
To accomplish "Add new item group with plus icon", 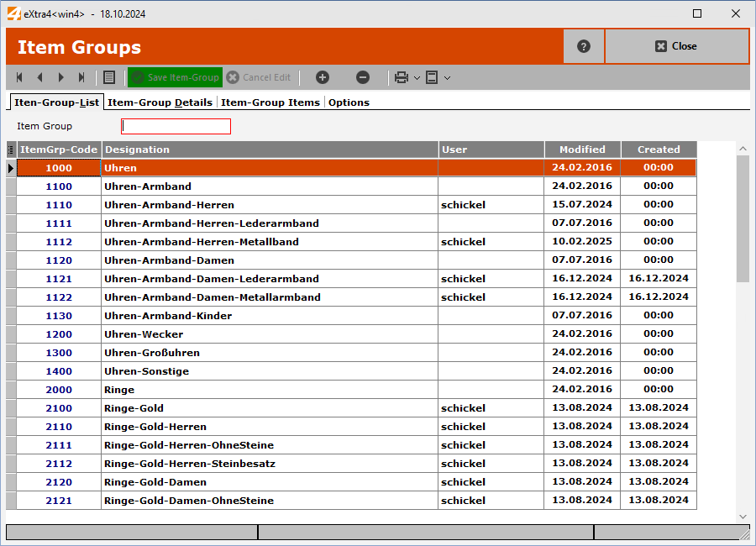I will click(x=323, y=77).
